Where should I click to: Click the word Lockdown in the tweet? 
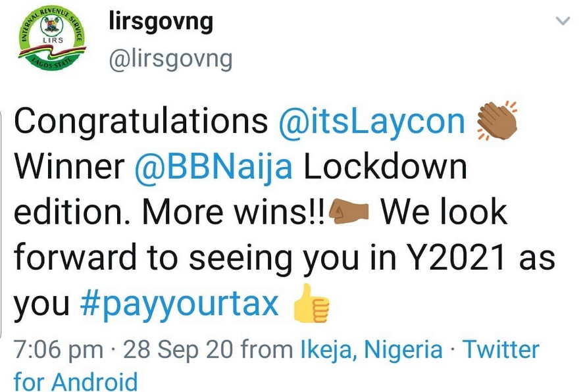[x=386, y=167]
